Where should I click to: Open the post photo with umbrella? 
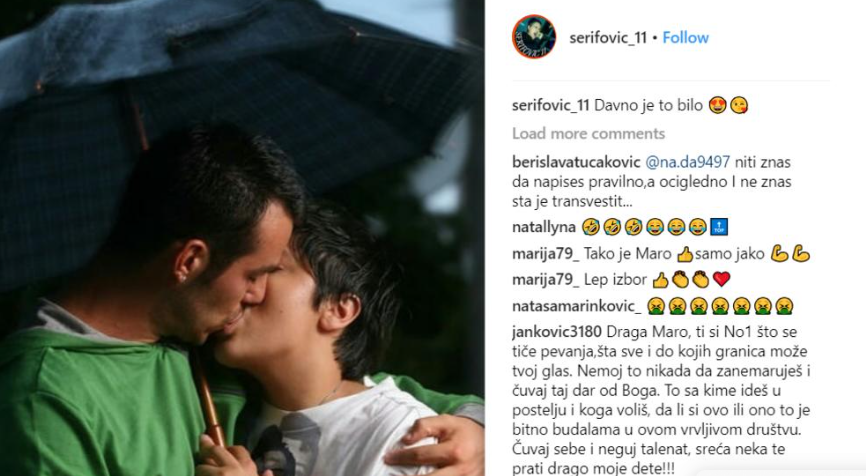click(242, 238)
